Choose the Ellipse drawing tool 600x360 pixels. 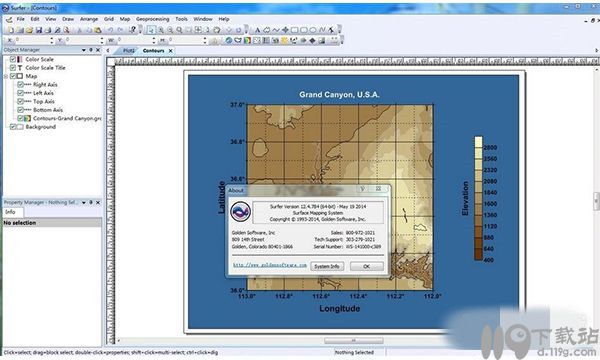[313, 30]
